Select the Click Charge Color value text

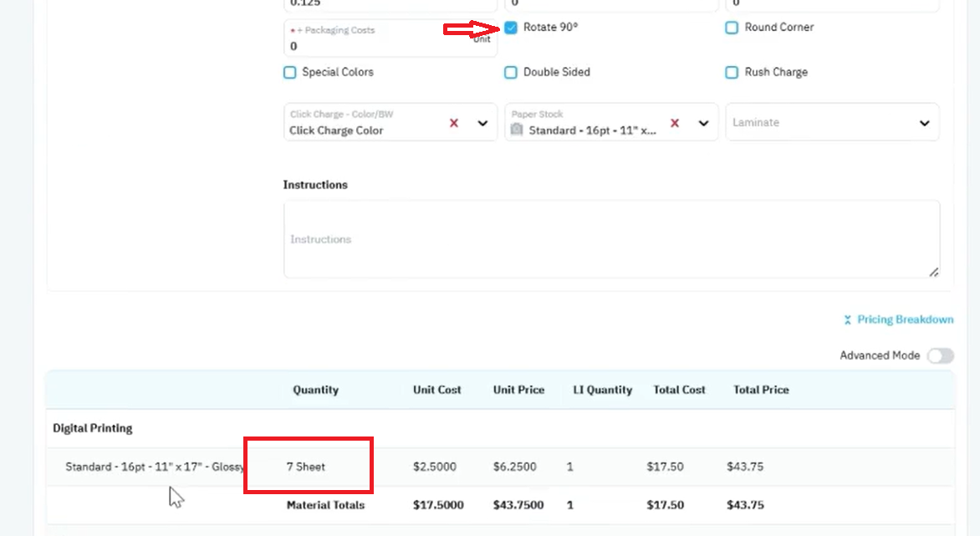coord(336,130)
